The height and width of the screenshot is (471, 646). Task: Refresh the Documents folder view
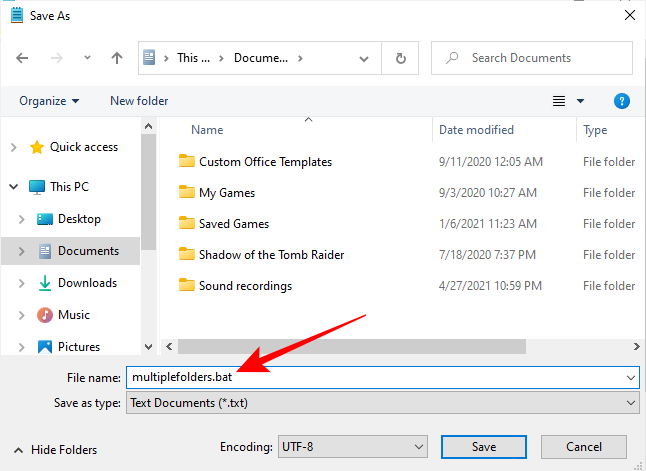point(401,58)
